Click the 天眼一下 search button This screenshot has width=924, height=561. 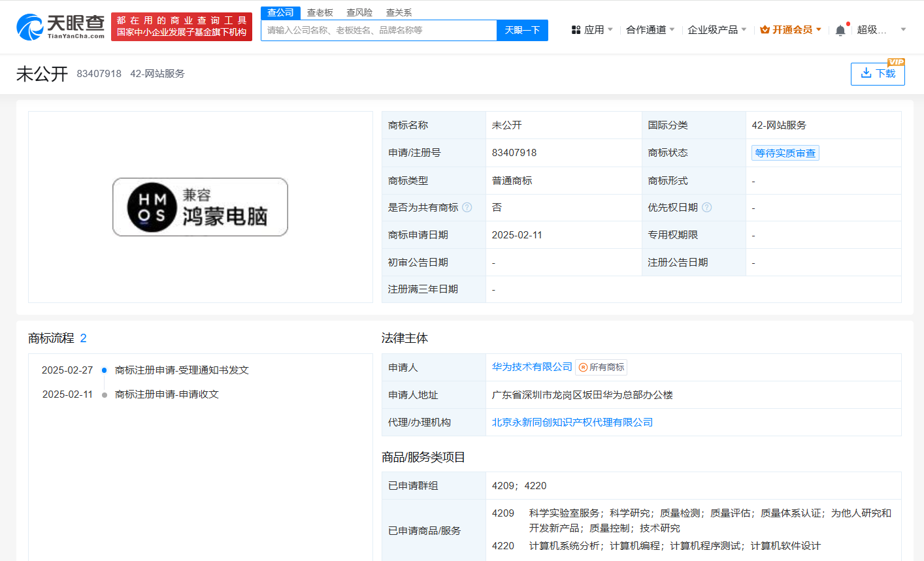tap(522, 30)
